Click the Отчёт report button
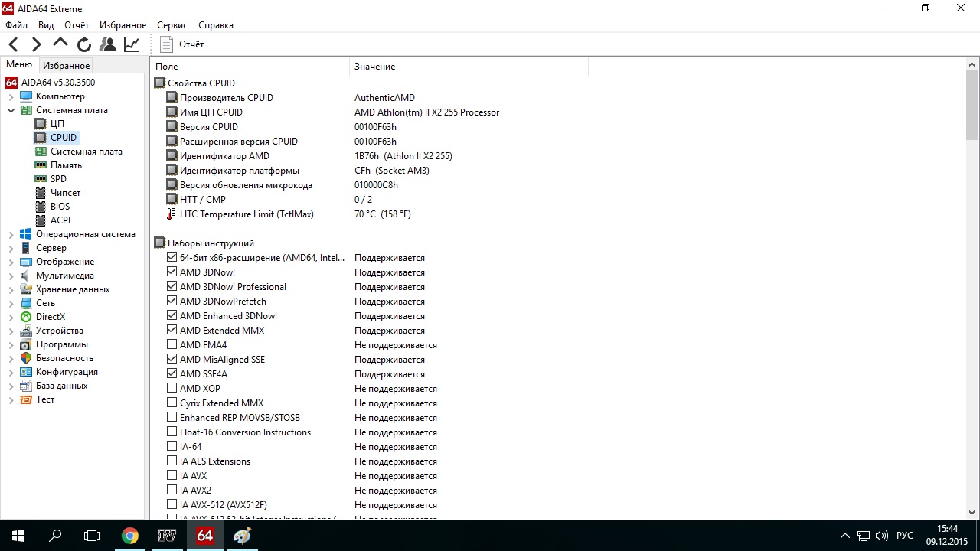This screenshot has height=551, width=980. (182, 44)
